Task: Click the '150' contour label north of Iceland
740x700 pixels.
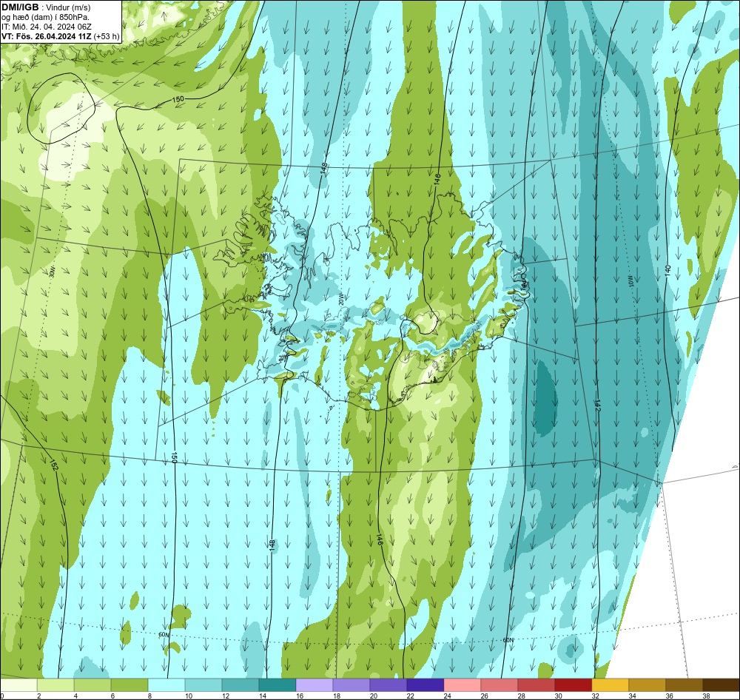Action: pos(178,99)
